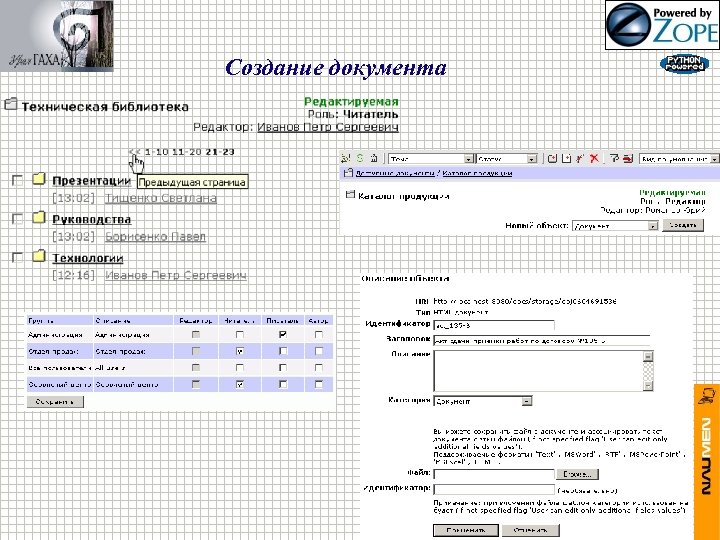Open the Категория dropdown in document form

coord(483,401)
